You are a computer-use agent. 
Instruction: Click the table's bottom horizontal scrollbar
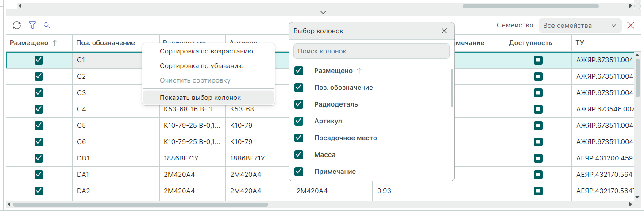140,205
